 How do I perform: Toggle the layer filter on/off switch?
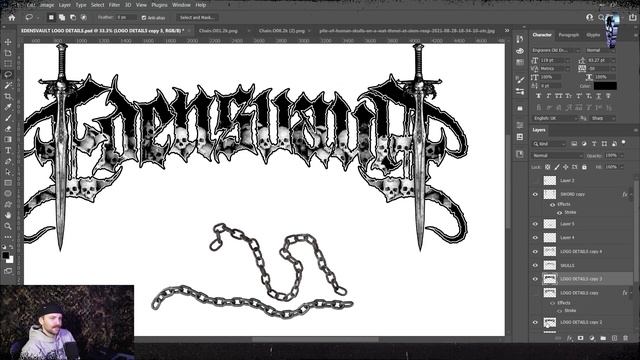[624, 142]
